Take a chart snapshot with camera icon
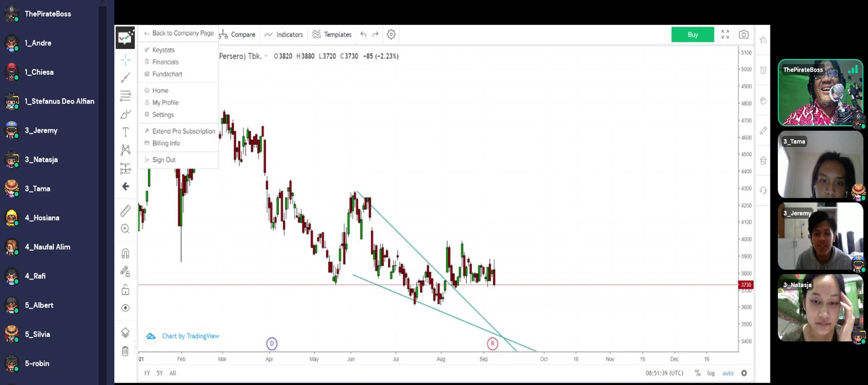The height and width of the screenshot is (385, 868). [x=743, y=35]
